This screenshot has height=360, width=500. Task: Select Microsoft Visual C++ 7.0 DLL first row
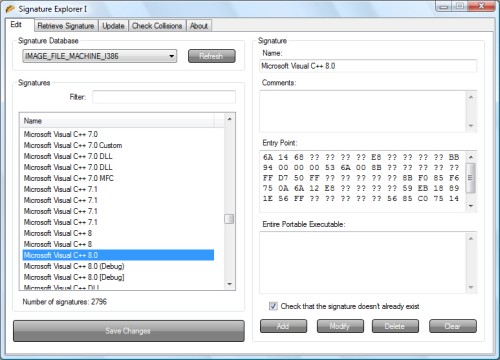[118, 156]
